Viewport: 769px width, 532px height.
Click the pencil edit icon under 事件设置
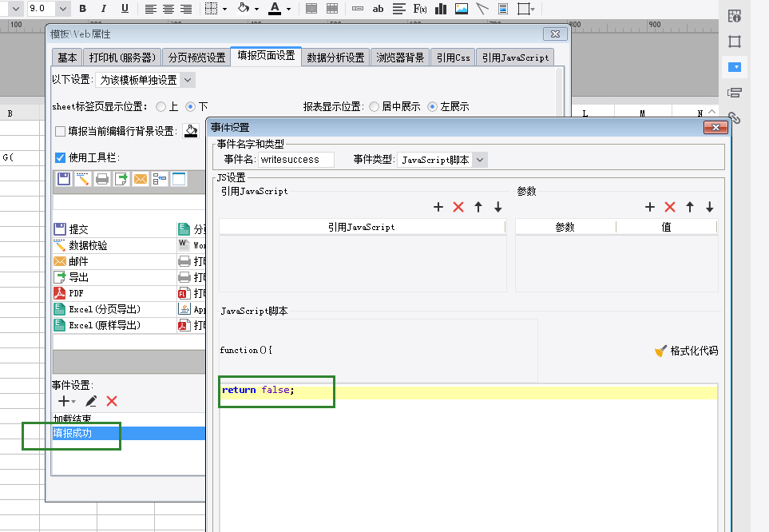click(91, 401)
